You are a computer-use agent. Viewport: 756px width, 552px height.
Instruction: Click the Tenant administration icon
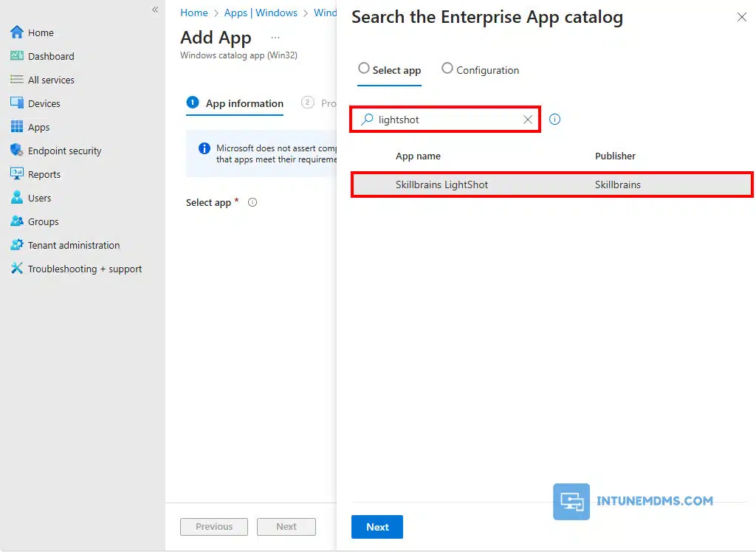[x=16, y=245]
